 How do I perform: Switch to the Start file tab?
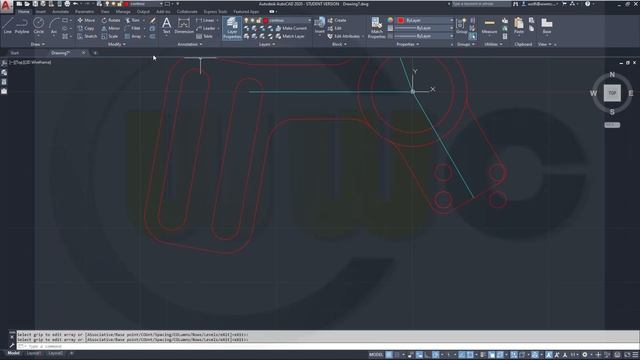[15, 53]
